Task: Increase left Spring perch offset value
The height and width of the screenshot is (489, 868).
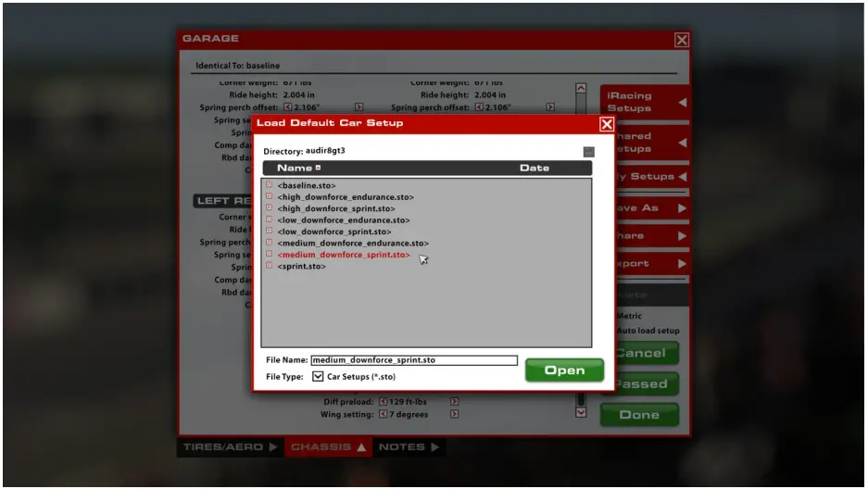Action: 359,107
